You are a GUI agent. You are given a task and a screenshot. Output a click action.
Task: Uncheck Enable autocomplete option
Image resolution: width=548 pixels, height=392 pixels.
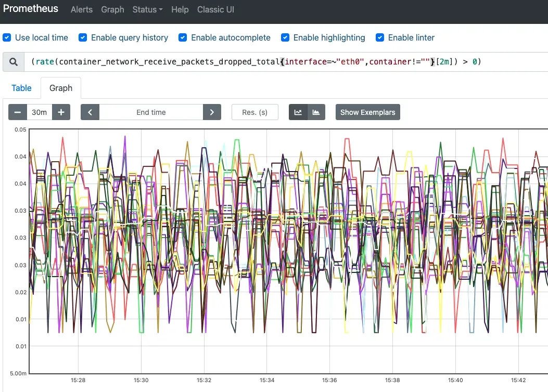183,38
